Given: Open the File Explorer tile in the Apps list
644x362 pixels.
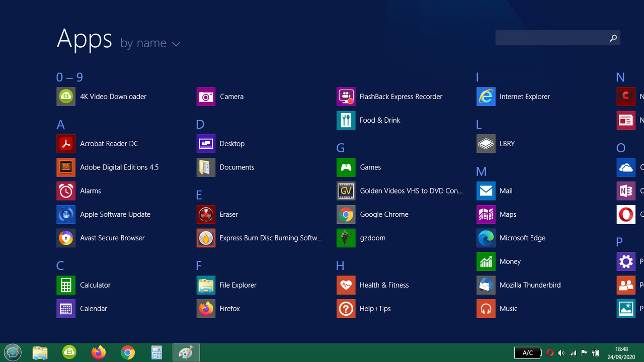Looking at the screenshot, I should tap(226, 285).
